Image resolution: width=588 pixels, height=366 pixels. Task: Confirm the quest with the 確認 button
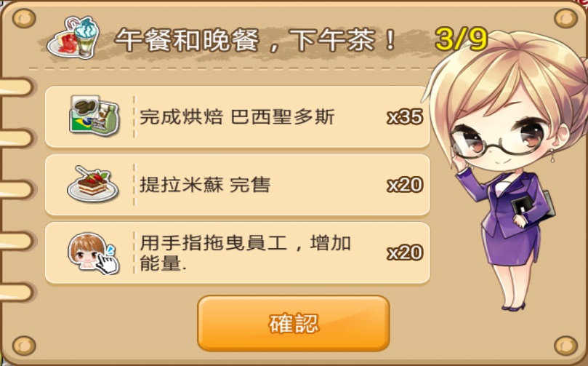(294, 323)
